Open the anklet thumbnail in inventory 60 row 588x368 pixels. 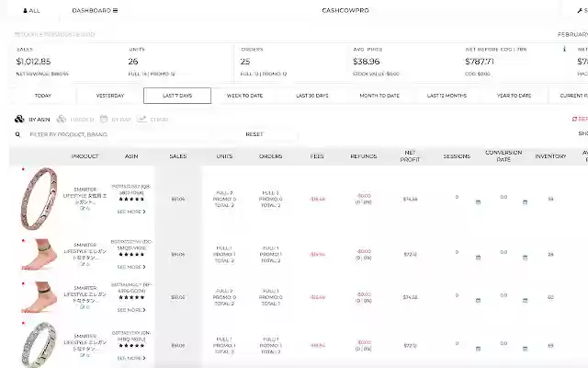point(39,297)
